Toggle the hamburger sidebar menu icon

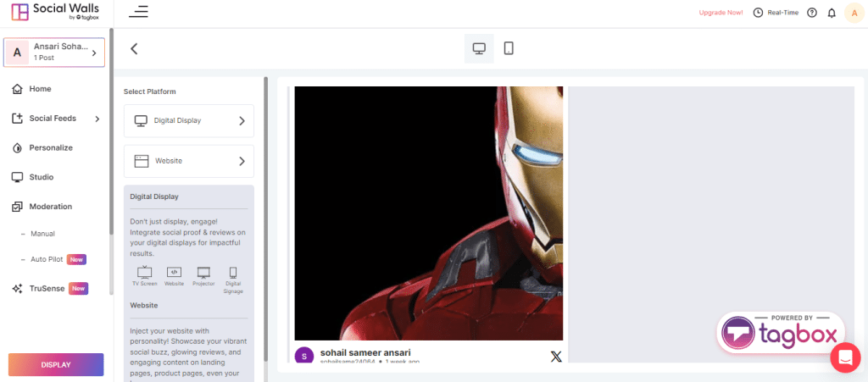(x=138, y=12)
